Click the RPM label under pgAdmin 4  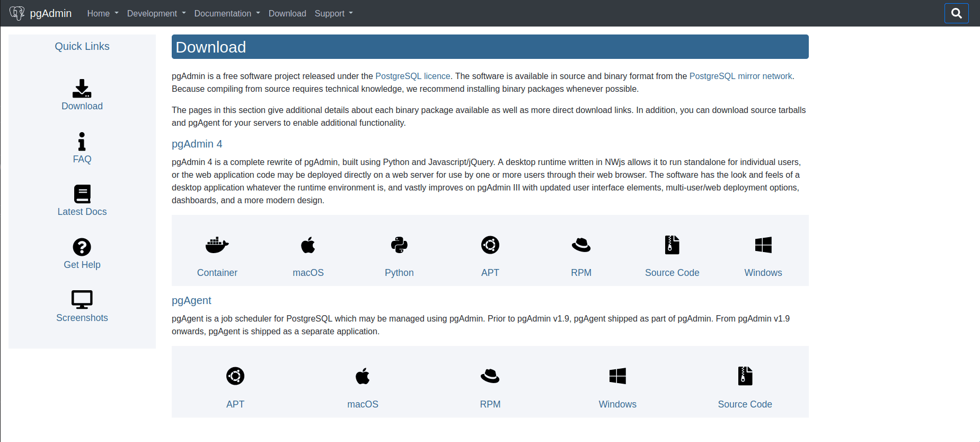pyautogui.click(x=581, y=273)
